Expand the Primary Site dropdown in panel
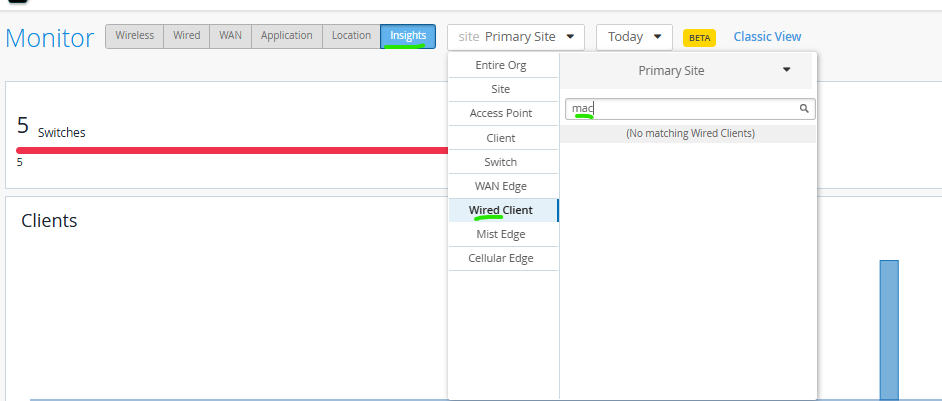 [x=686, y=71]
